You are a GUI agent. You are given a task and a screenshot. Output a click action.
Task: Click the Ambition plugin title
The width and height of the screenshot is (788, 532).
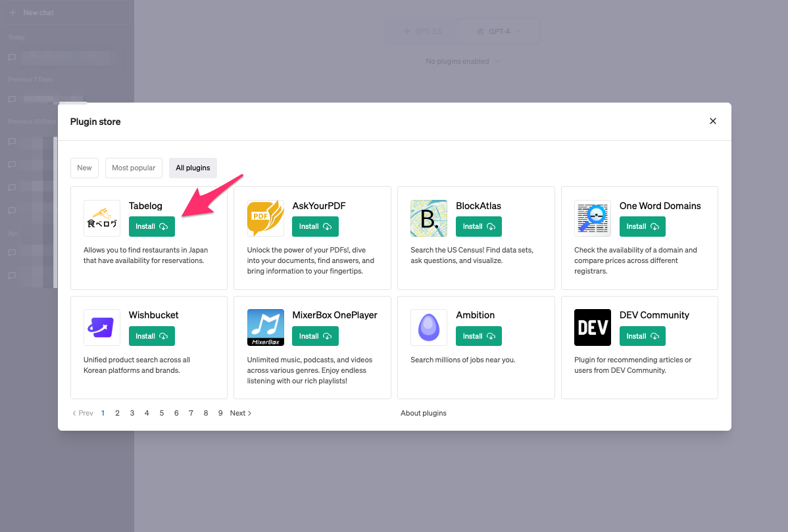pos(476,315)
